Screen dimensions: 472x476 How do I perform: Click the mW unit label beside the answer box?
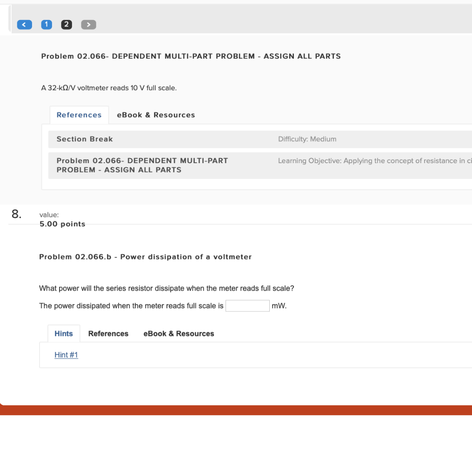(279, 305)
